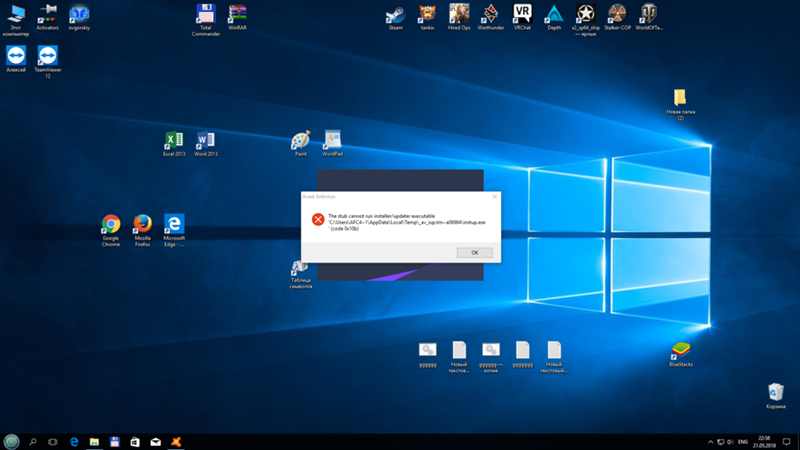
Task: Select the Корзина recycle bin icon
Action: click(x=776, y=396)
